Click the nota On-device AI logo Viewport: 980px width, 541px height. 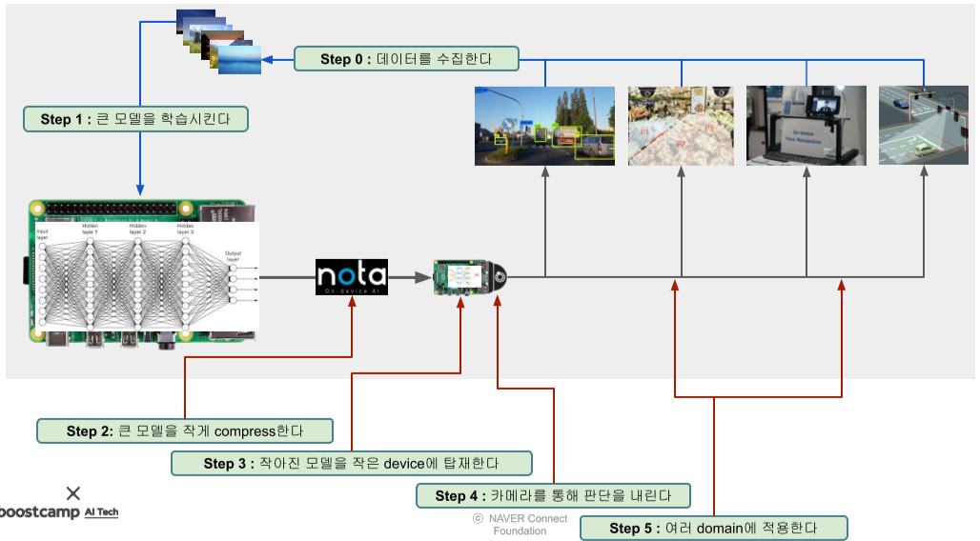(352, 277)
